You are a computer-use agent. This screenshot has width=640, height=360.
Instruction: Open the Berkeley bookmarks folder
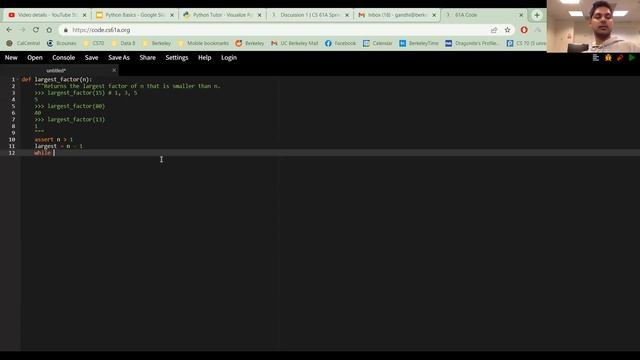click(x=157, y=43)
